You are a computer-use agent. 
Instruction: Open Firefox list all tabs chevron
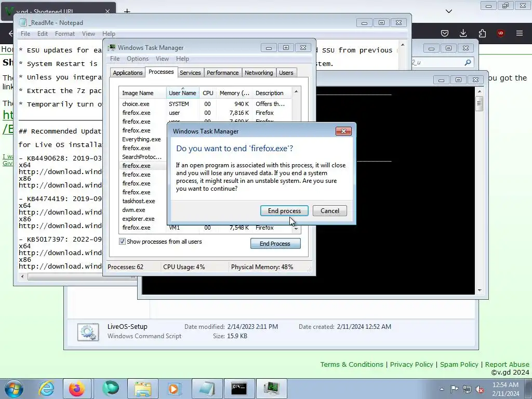tap(449, 11)
